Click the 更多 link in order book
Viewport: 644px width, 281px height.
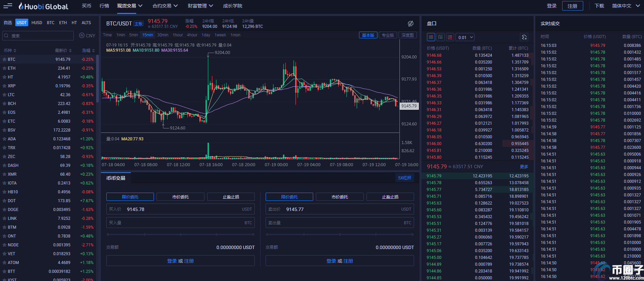524,166
